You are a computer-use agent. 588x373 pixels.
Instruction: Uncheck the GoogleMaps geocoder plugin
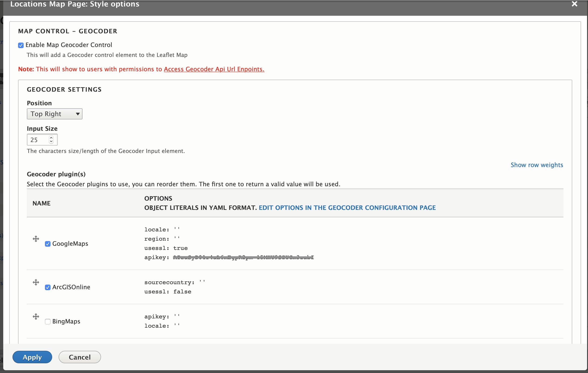48,243
